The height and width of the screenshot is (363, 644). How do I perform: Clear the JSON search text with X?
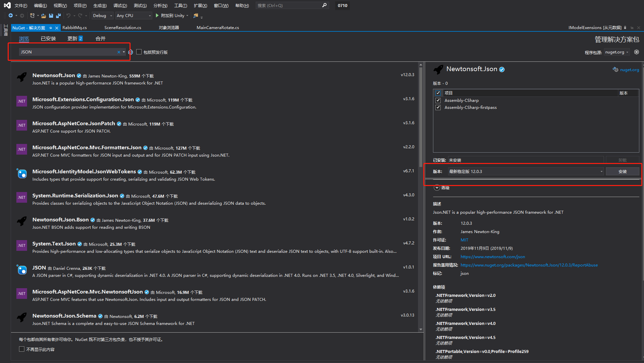coord(119,52)
